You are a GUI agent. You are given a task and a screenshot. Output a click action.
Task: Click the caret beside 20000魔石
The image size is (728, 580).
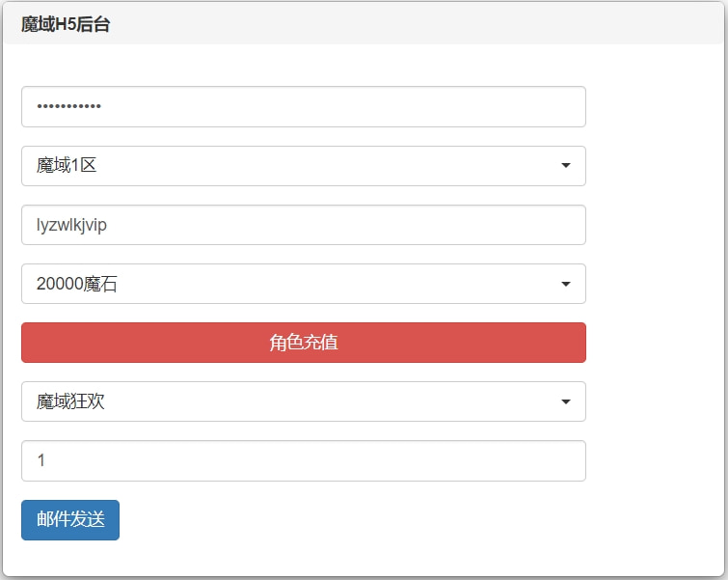tap(565, 284)
